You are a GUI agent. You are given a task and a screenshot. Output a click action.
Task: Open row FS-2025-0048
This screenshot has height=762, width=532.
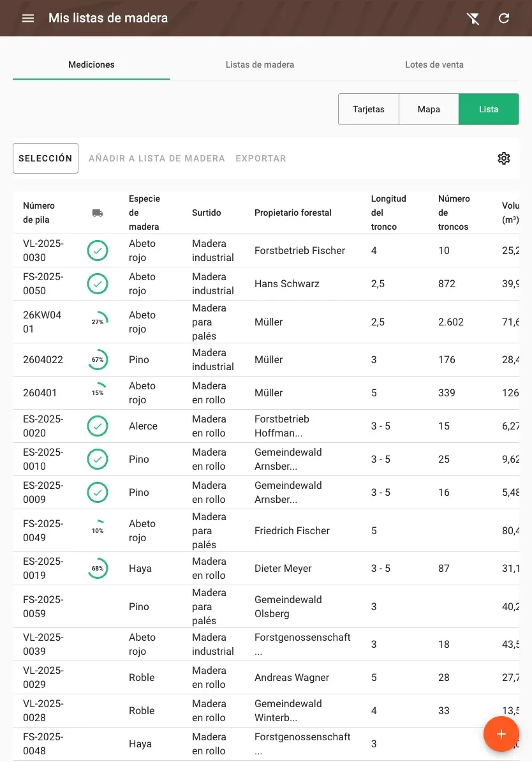coord(266,744)
